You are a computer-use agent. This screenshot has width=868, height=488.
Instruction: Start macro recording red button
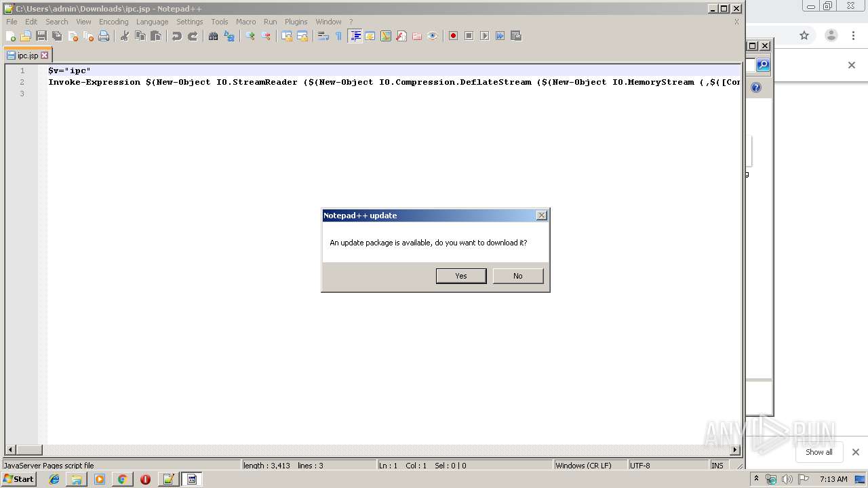(454, 36)
